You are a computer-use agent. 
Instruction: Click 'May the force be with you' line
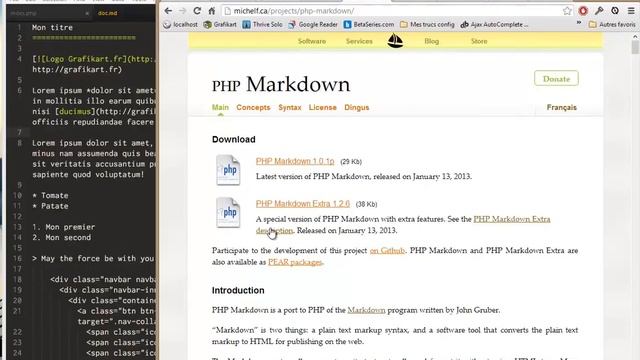(x=93, y=259)
